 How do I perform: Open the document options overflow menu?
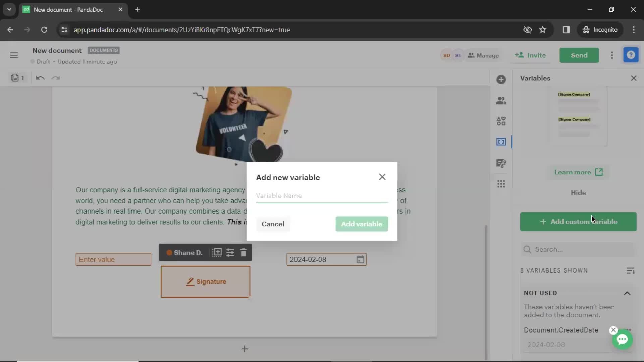pyautogui.click(x=612, y=55)
